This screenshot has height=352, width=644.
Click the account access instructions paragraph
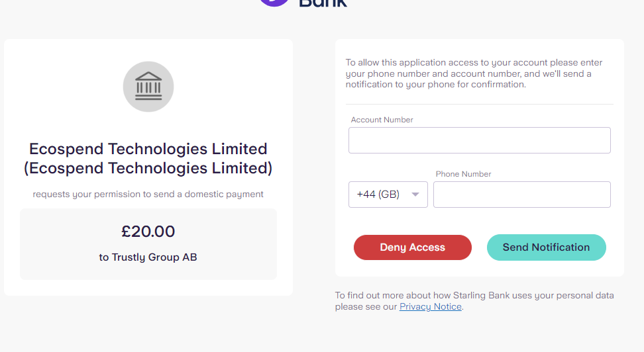tap(474, 73)
